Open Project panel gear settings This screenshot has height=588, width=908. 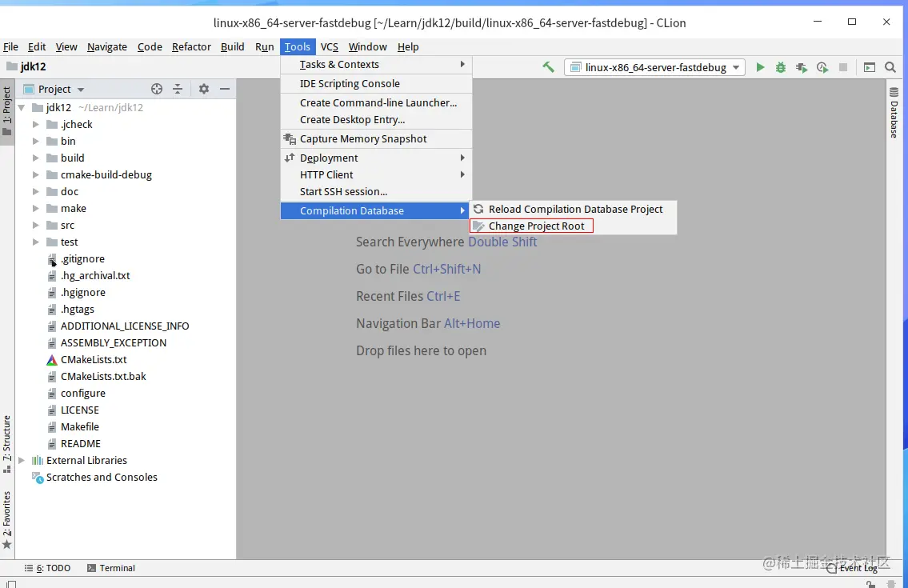pos(203,89)
